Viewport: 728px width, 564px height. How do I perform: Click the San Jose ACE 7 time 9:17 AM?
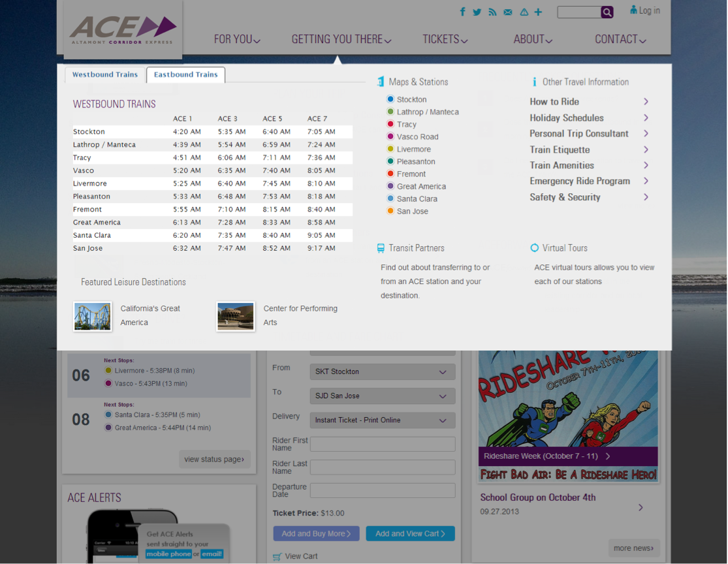coord(321,248)
